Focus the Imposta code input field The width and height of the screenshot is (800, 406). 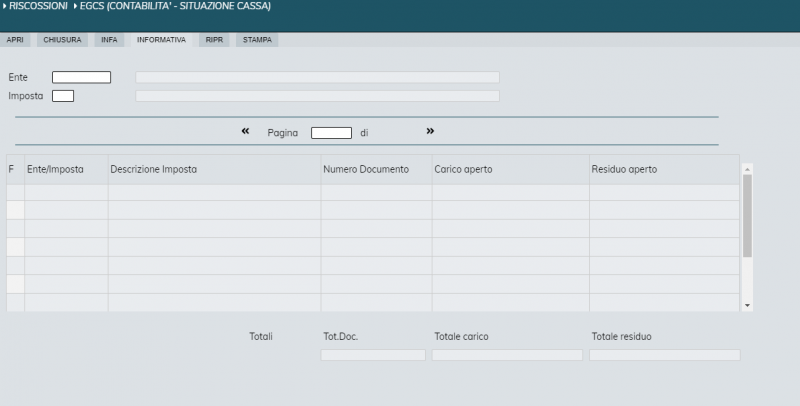point(63,96)
